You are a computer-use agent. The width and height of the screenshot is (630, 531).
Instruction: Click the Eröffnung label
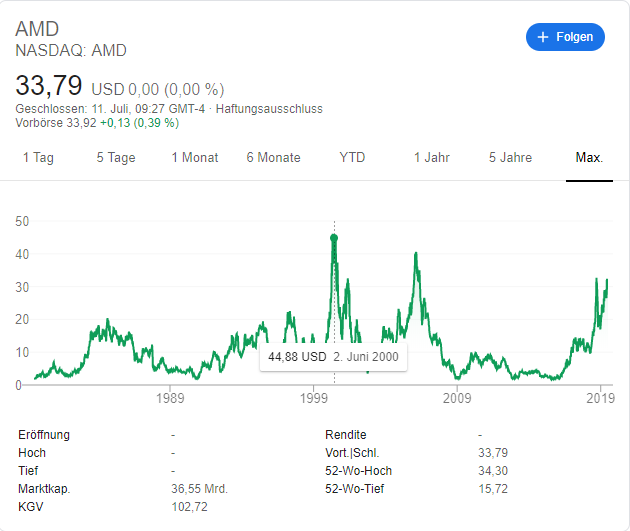(x=44, y=435)
